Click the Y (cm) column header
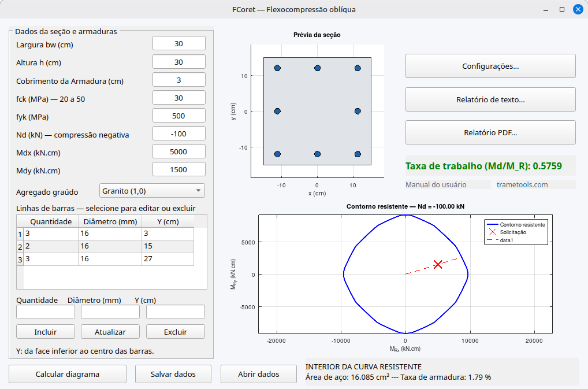The image size is (588, 389). pos(168,221)
